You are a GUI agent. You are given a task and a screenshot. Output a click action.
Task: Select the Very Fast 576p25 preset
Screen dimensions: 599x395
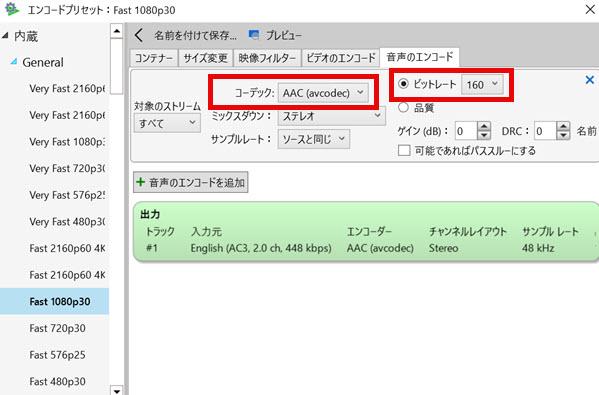[67, 195]
